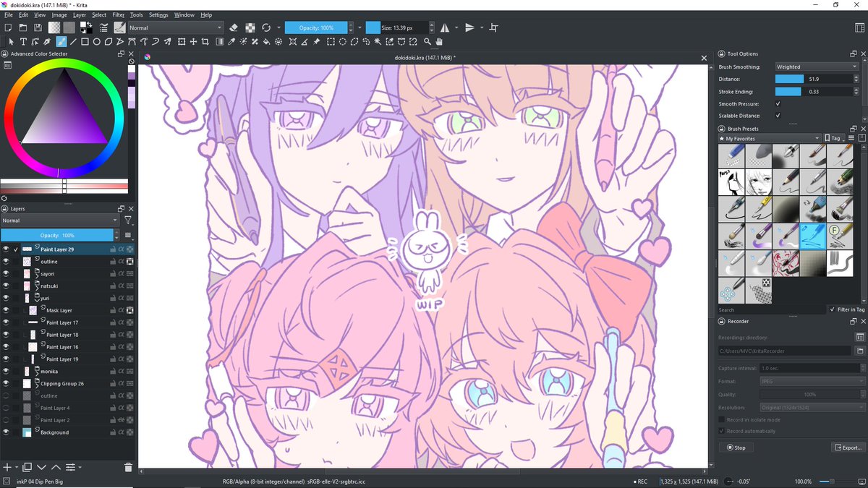Move the layer up with the arrow icon
Image resolution: width=868 pixels, height=488 pixels.
56,467
